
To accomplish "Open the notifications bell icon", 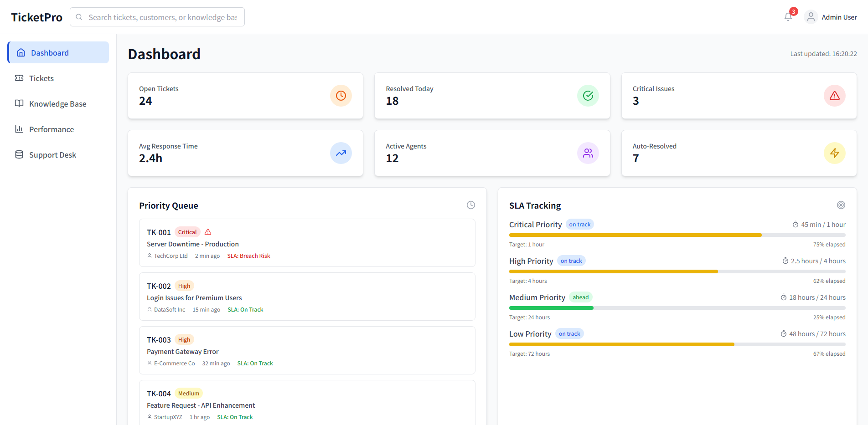I will click(x=788, y=16).
